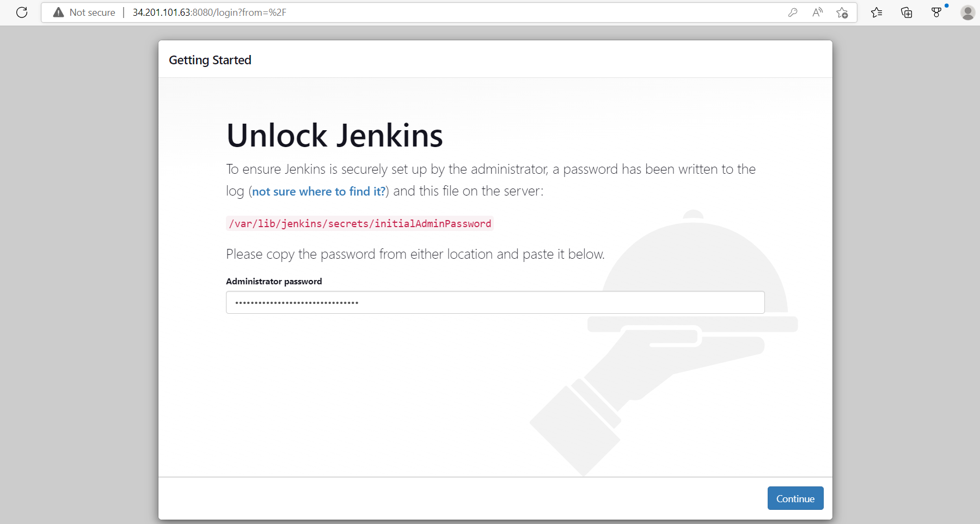Select the initialAdminPassword file path text
This screenshot has height=524, width=980.
(359, 223)
